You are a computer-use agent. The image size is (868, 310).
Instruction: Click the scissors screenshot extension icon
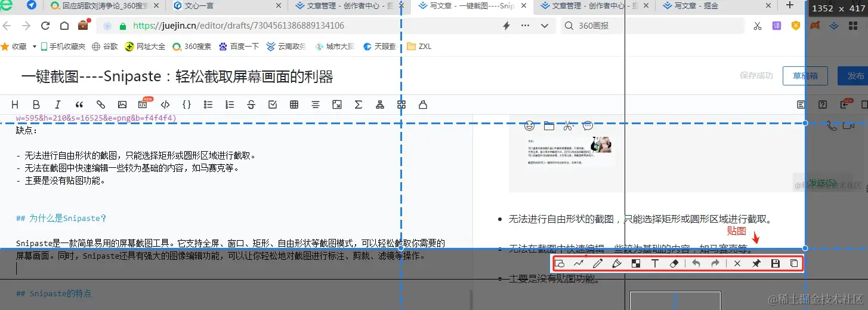pos(757,26)
